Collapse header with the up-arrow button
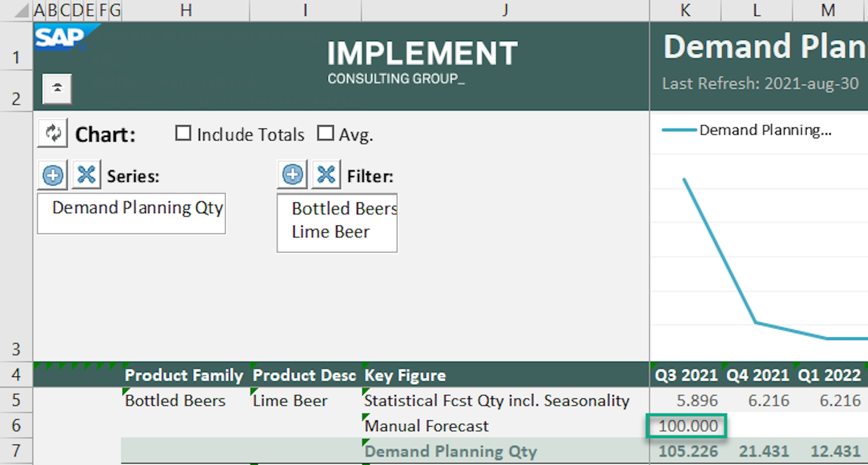Viewport: 868px width, 465px height. 57,88
